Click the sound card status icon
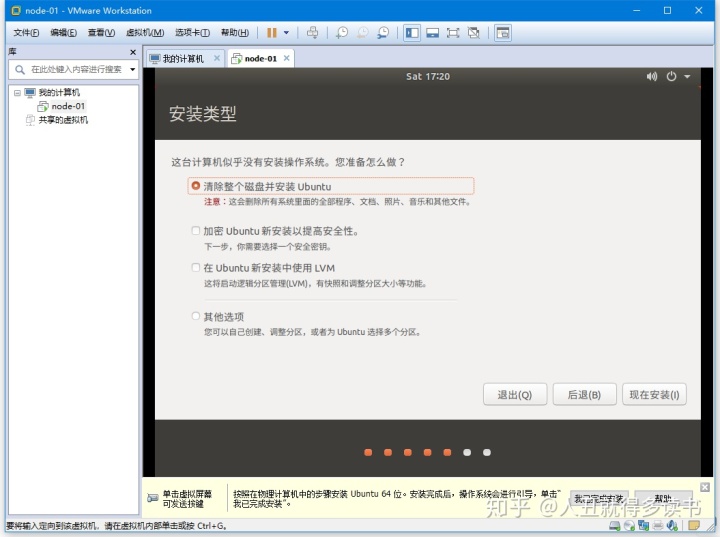Screen dimensions: 720x537 (x=672, y=525)
